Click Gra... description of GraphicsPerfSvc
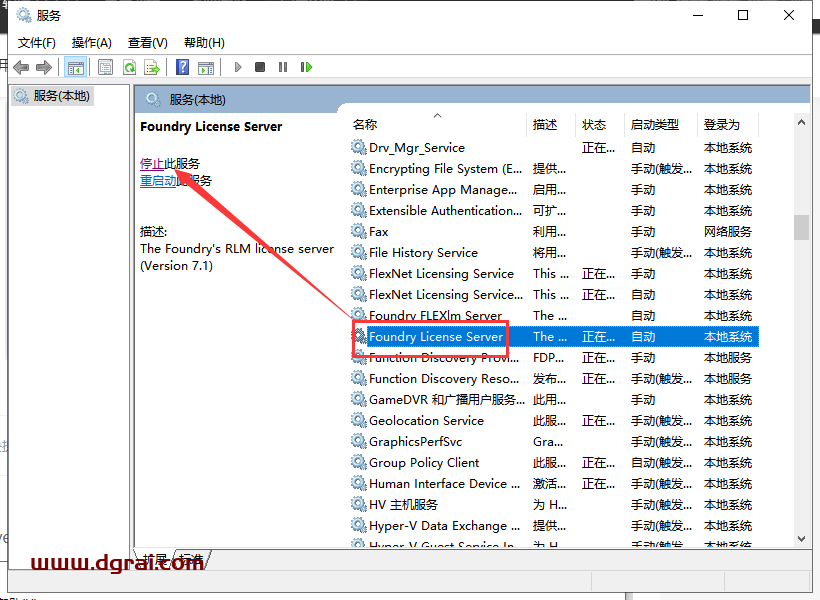Viewport: 820px width, 600px height. point(548,441)
